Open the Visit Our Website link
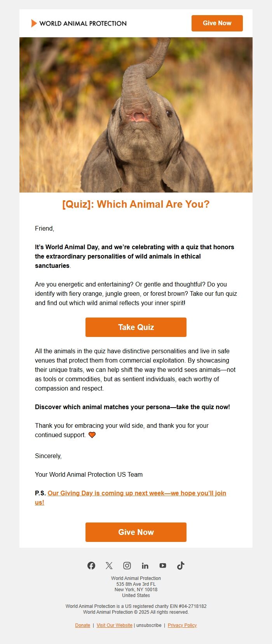Viewport: 272px width, 644px height. coord(114,625)
